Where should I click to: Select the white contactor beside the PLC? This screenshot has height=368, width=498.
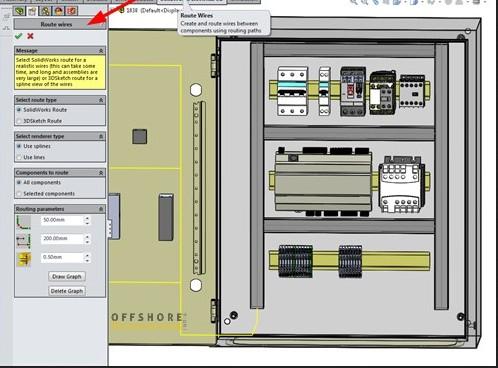(x=402, y=184)
